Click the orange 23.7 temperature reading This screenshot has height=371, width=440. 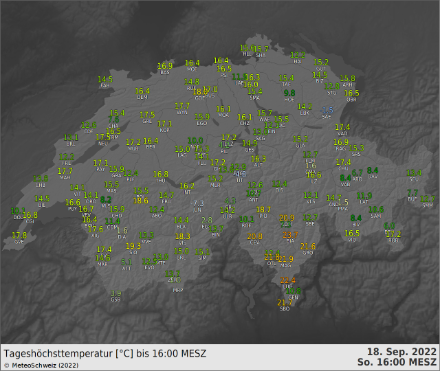(290, 235)
